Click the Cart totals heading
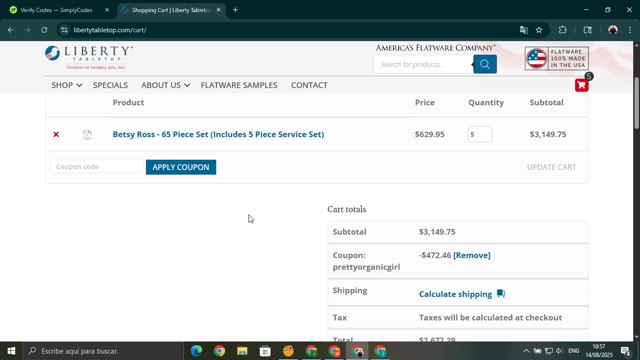Screen dimensions: 640x360 [x=347, y=209]
